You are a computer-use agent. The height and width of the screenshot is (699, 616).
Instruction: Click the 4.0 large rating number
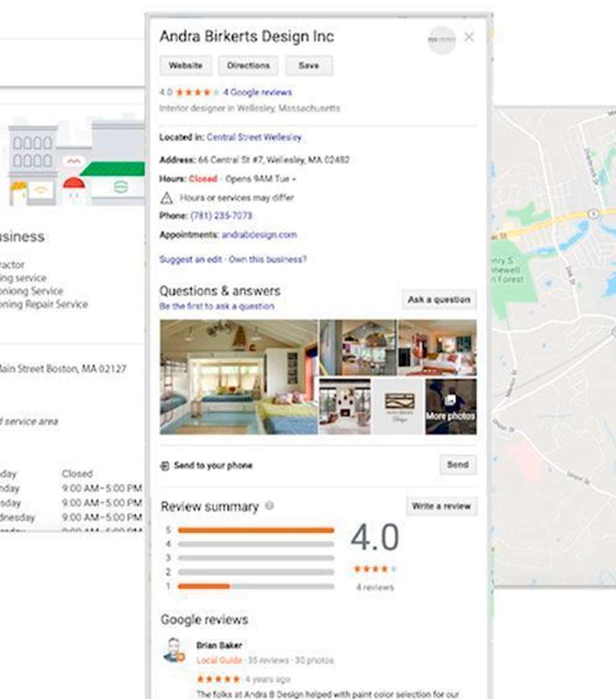tap(375, 537)
